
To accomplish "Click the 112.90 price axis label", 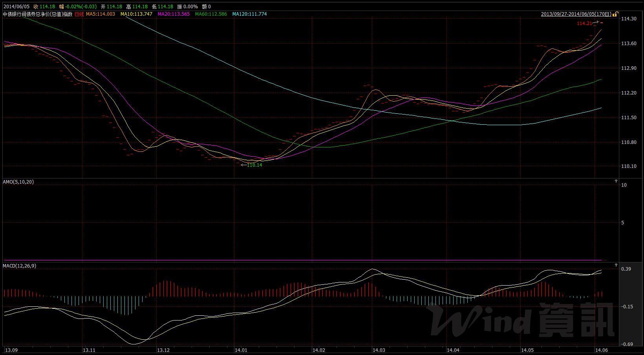I will click(x=629, y=68).
